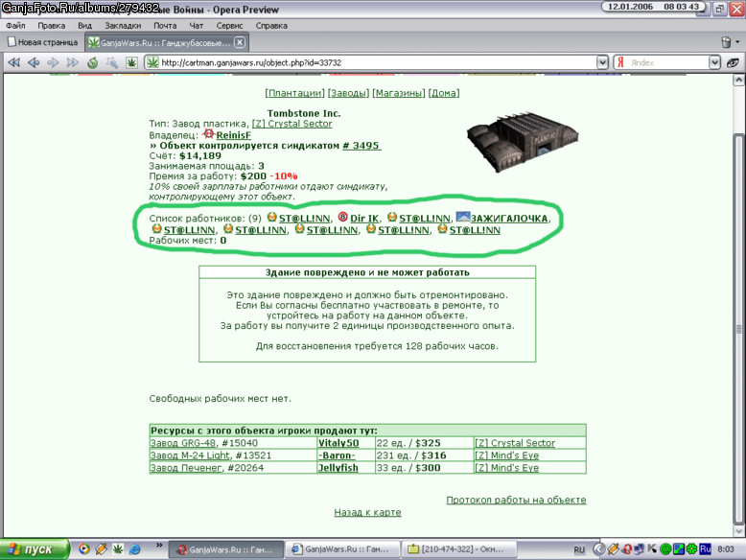This screenshot has height=560, width=746.
Task: Open the [Z] Crystal Sector link near type
Action: (291, 124)
